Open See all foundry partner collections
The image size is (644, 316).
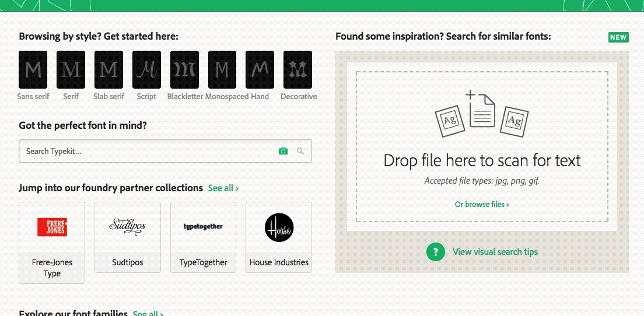(223, 188)
